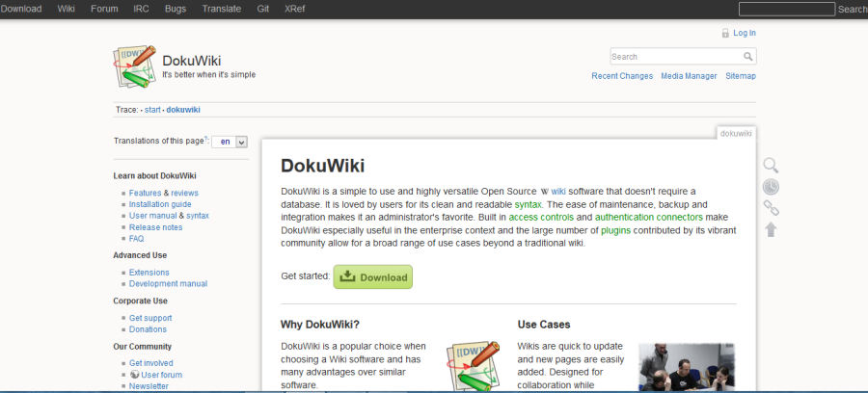868x393 pixels.
Task: Open the Sitemap link
Action: tap(741, 76)
